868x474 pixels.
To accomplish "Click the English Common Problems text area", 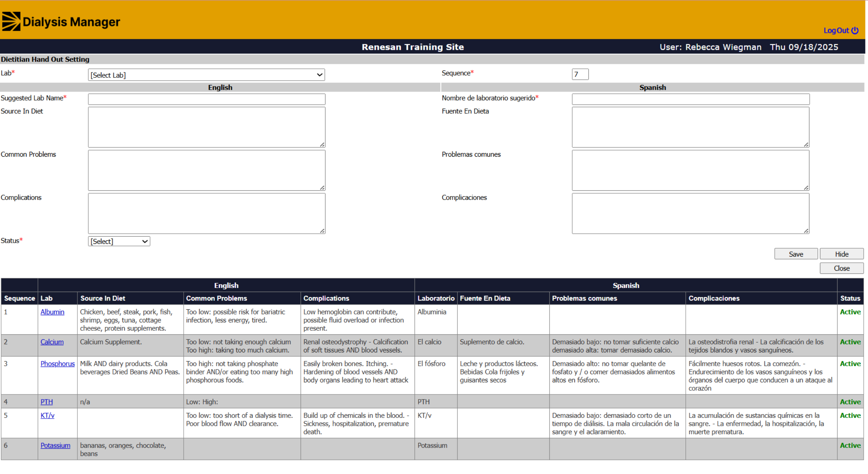I will [x=207, y=170].
